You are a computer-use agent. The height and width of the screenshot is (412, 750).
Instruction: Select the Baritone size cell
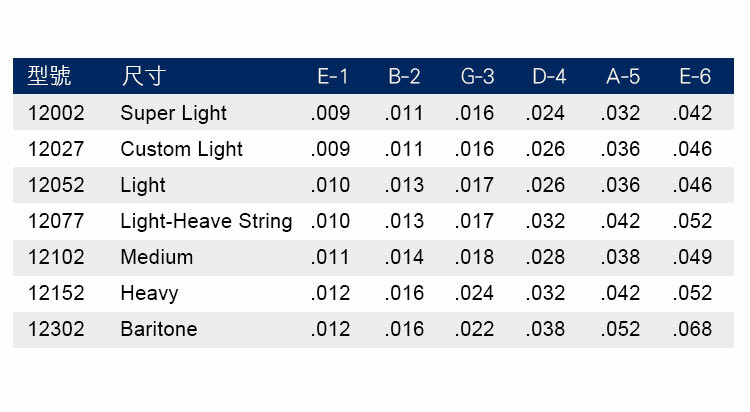(158, 329)
